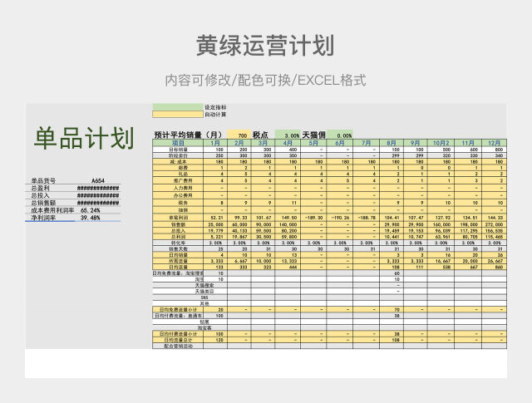
Task: Click the 日均付费流量,直通车 row label
Action: click(178, 316)
